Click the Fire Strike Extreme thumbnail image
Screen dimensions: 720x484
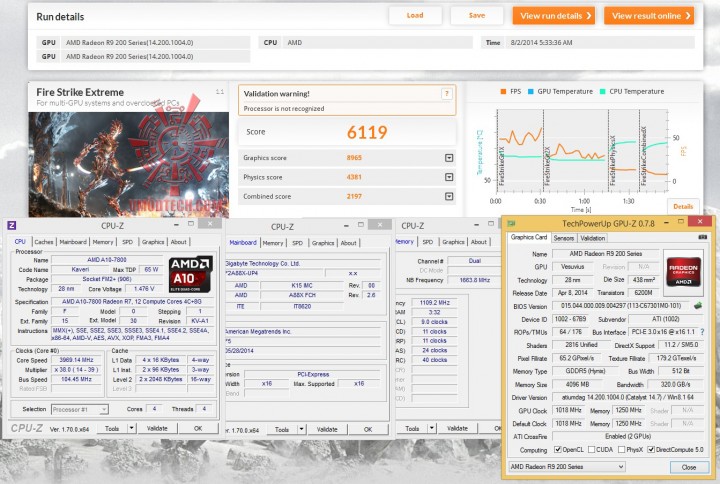[129, 164]
